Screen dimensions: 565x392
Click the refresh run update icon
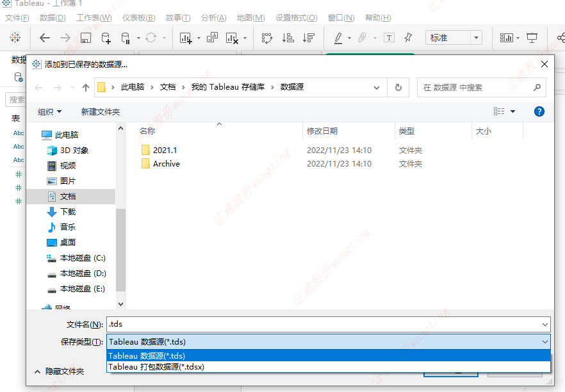click(x=151, y=37)
